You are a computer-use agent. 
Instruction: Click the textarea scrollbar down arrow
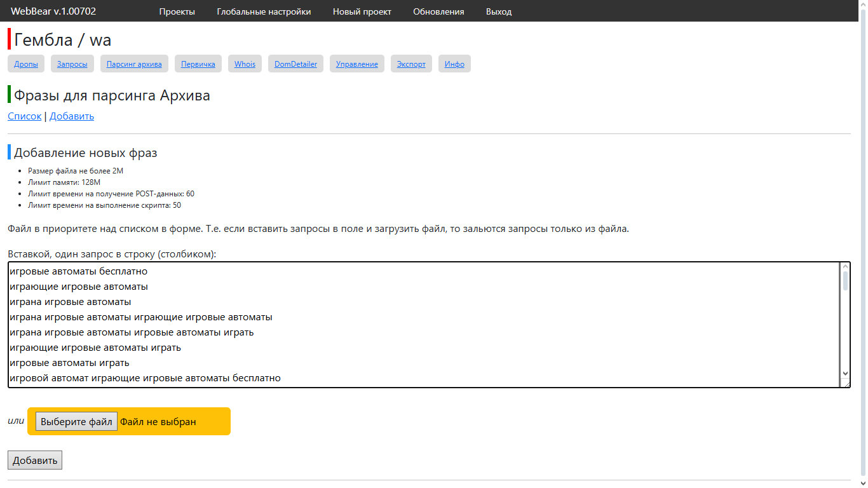coord(845,374)
